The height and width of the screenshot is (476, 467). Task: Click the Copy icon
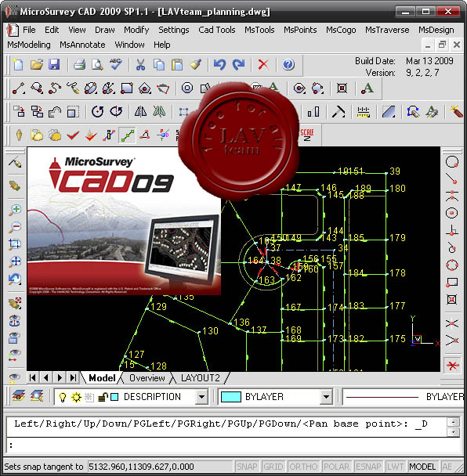coord(158,65)
